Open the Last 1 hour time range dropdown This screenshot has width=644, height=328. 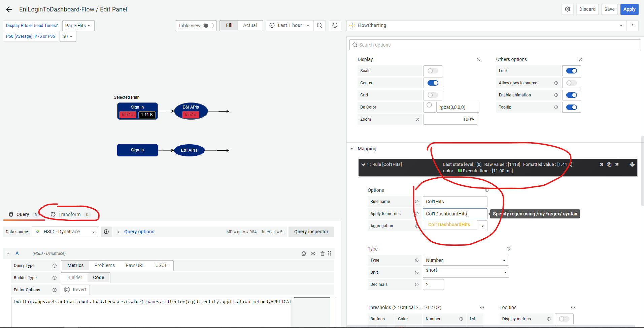pos(290,25)
